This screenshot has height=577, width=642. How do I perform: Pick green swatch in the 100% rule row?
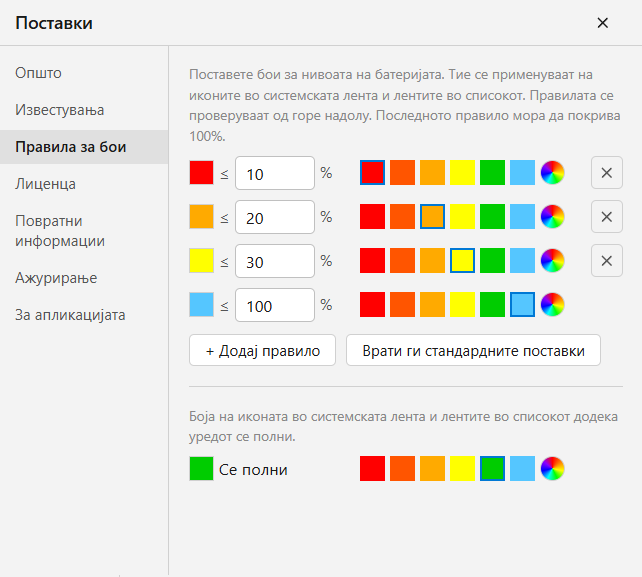(493, 305)
